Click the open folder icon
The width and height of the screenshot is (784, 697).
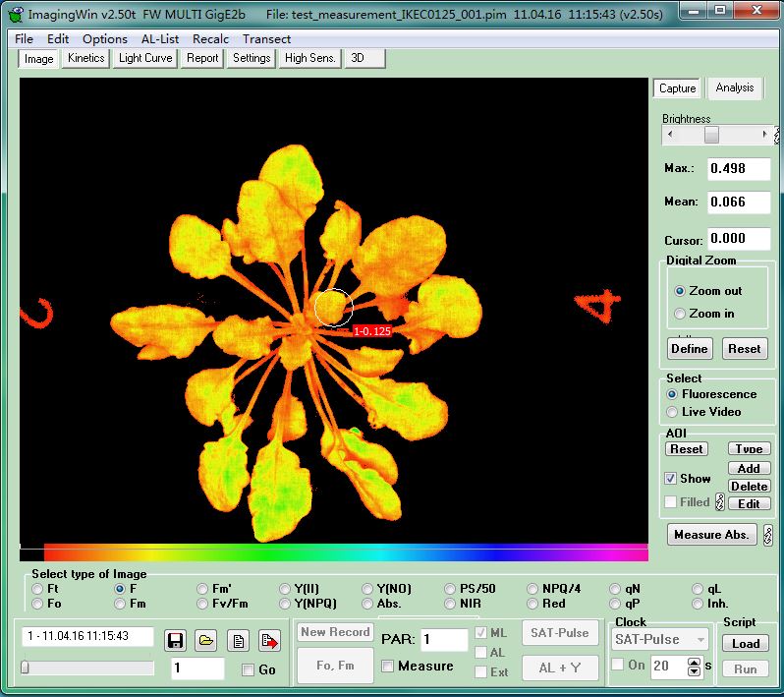point(205,641)
